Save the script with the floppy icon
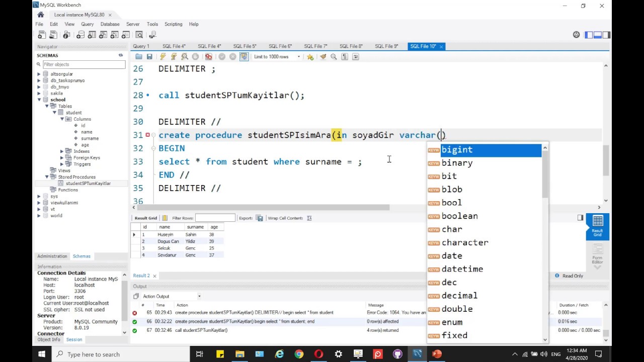Image resolution: width=644 pixels, height=362 pixels. point(149,57)
